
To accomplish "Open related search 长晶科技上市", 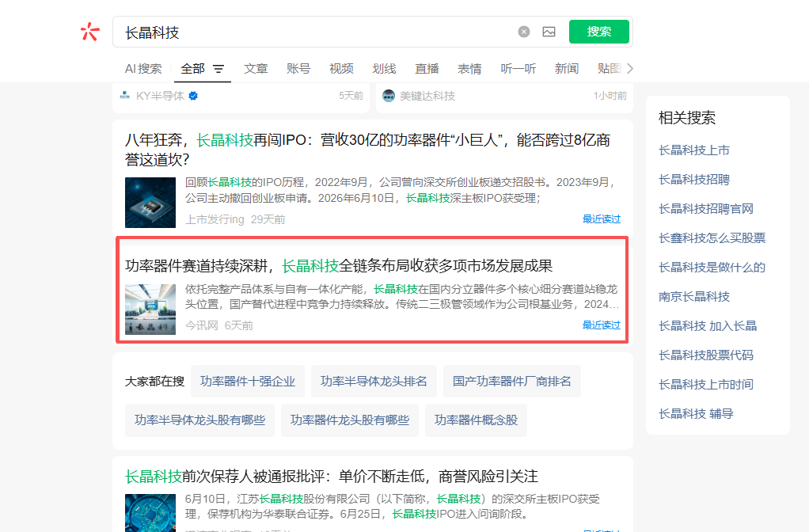I will [x=694, y=150].
